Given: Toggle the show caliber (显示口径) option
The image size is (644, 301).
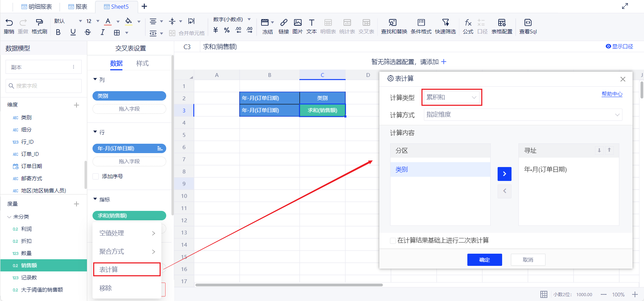Looking at the screenshot, I should click(608, 46).
